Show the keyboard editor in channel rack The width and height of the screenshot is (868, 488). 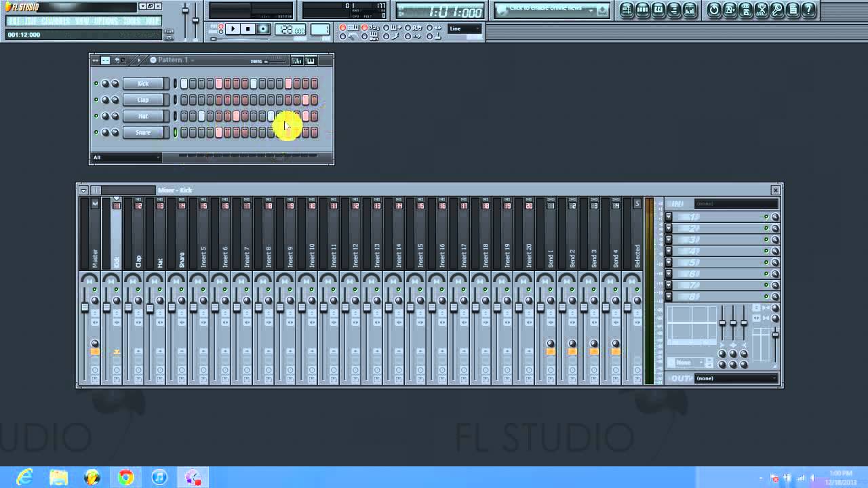[311, 60]
